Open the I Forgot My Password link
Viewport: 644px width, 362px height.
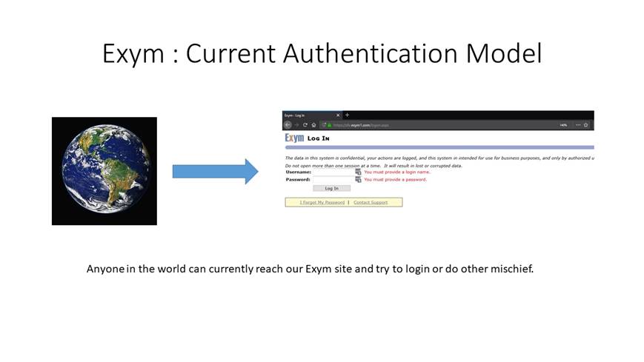tap(322, 202)
